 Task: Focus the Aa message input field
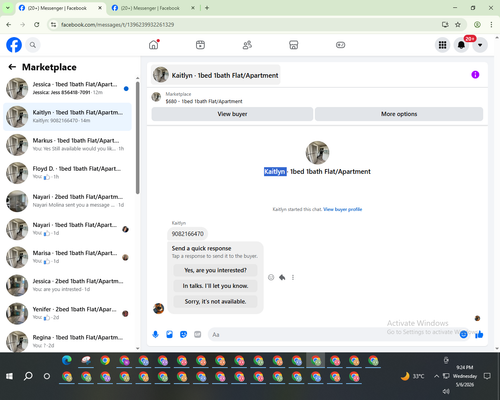tap(333, 334)
